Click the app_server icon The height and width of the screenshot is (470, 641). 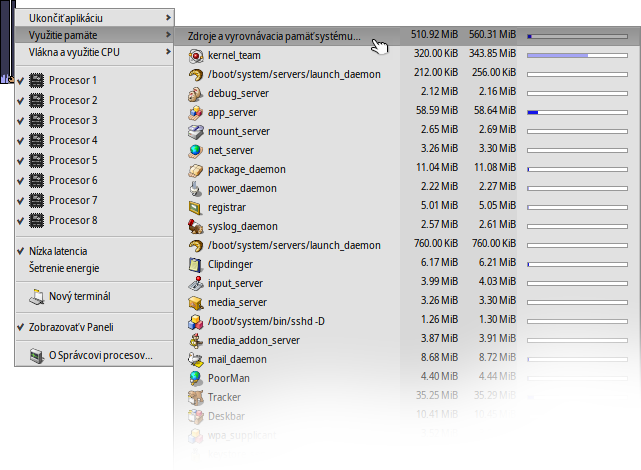point(196,112)
